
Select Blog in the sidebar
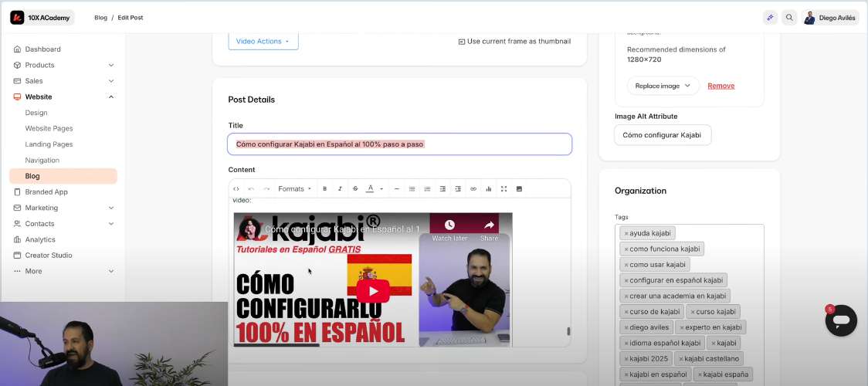[x=63, y=176]
